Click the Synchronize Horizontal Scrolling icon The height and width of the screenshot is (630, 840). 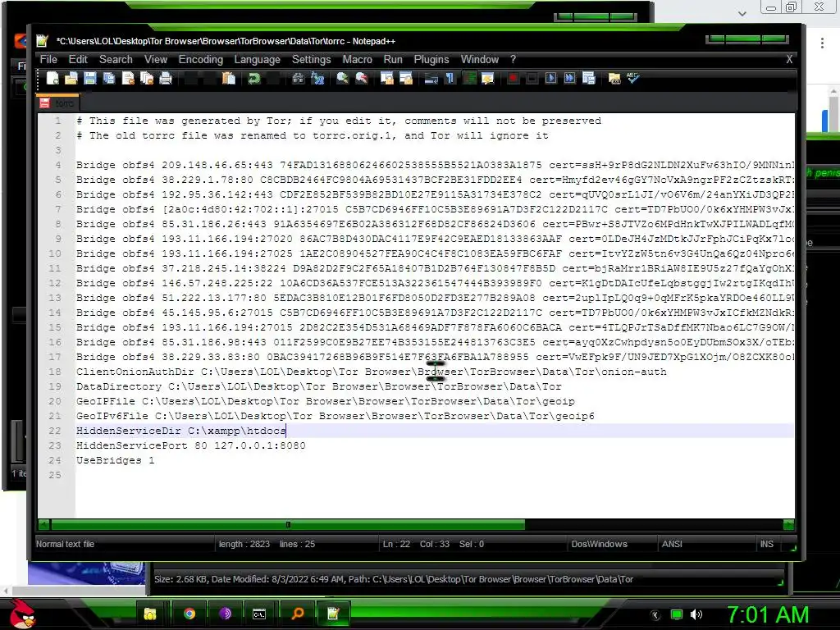[405, 78]
